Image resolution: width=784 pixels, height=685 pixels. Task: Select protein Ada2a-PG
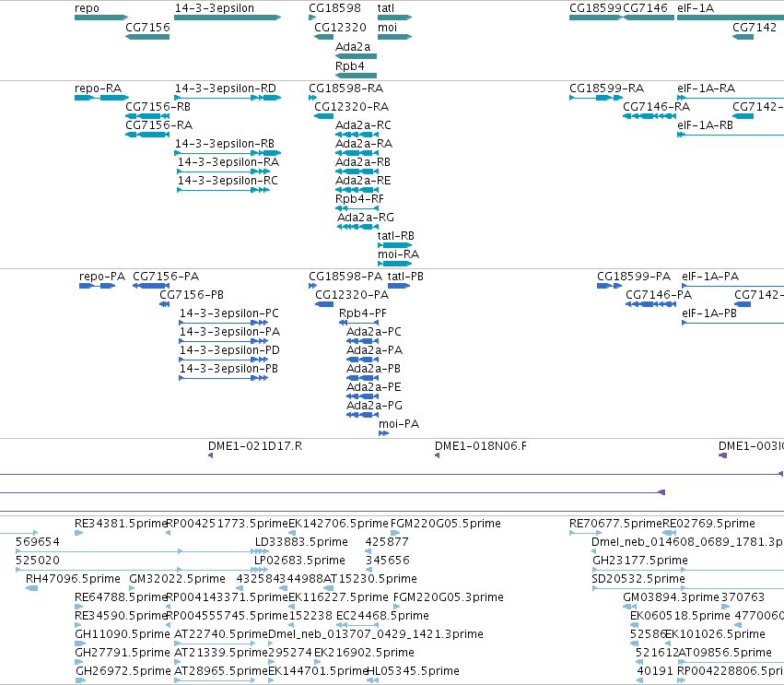[362, 415]
